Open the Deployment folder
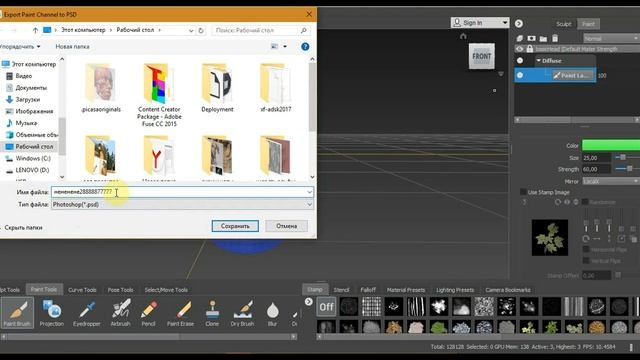This screenshot has width=640, height=360. point(217,88)
